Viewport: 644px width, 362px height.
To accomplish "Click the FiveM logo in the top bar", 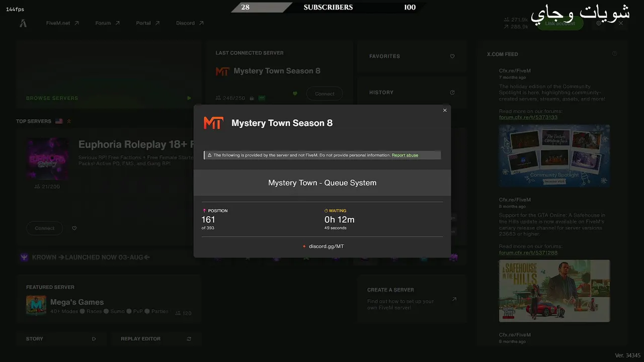I will (x=23, y=23).
